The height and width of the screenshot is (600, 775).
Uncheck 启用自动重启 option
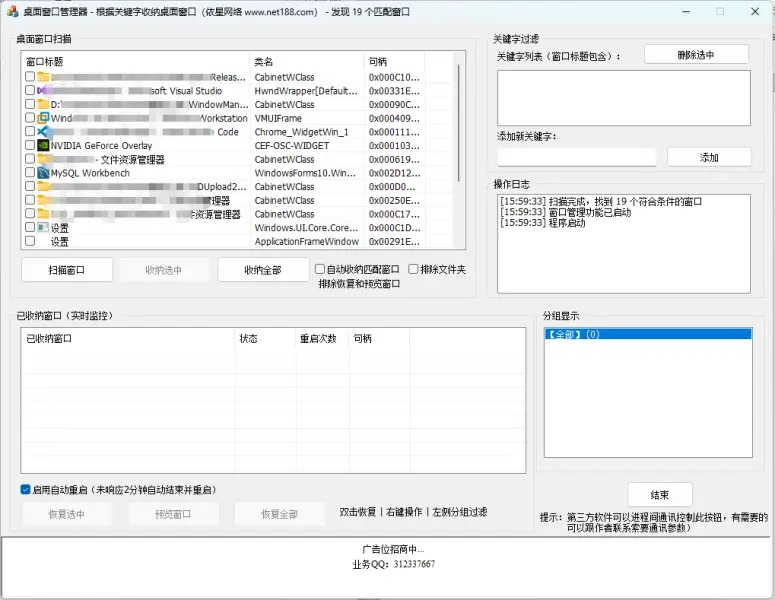click(x=26, y=490)
